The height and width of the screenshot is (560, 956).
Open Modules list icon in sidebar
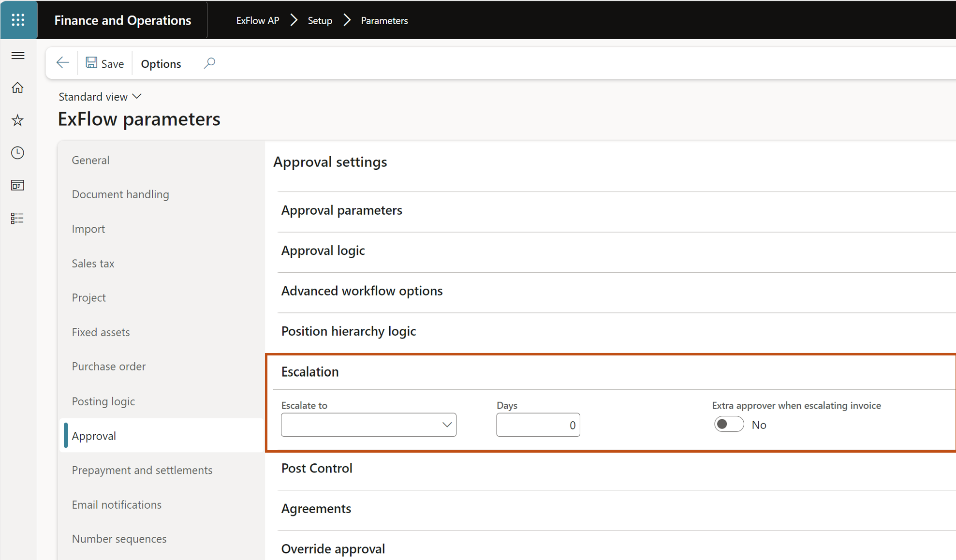18,218
